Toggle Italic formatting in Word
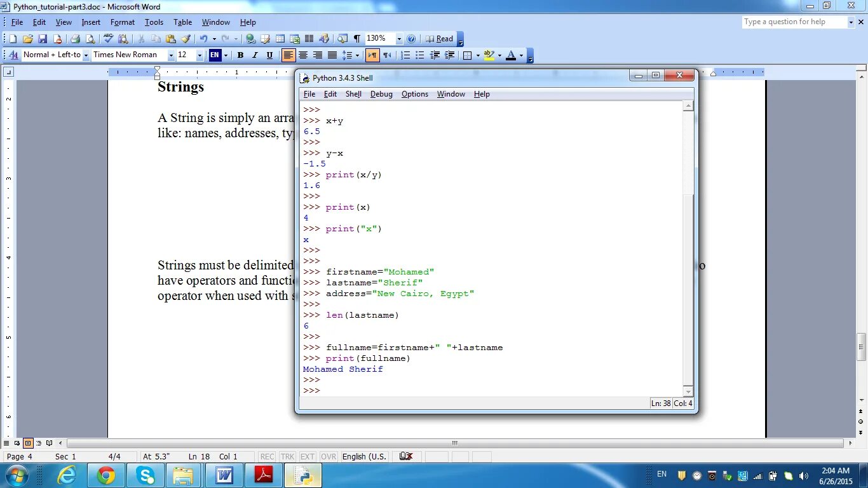Image resolution: width=868 pixels, height=488 pixels. [255, 55]
